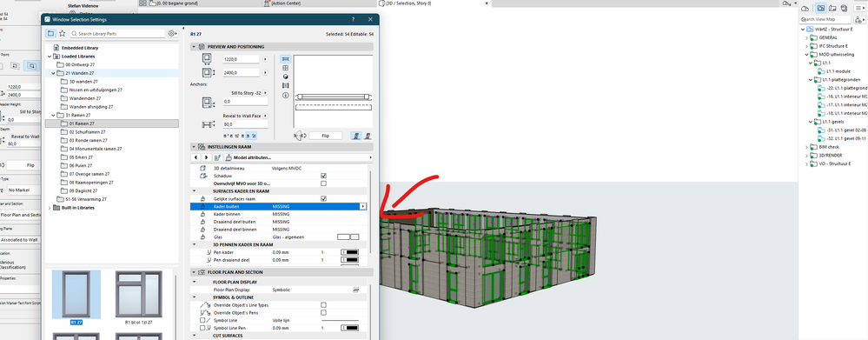The width and height of the screenshot is (868, 340).
Task: Click opening-plane reveal side right icon
Action: click(x=368, y=135)
